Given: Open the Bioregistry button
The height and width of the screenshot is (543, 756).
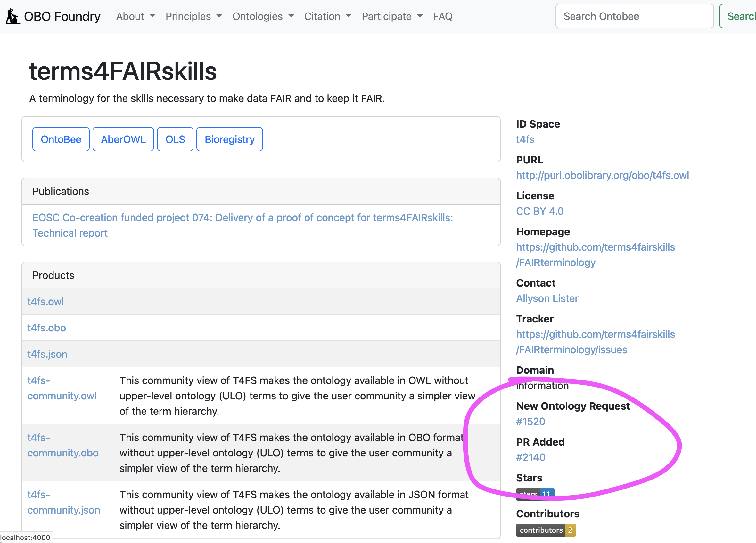Looking at the screenshot, I should point(229,139).
